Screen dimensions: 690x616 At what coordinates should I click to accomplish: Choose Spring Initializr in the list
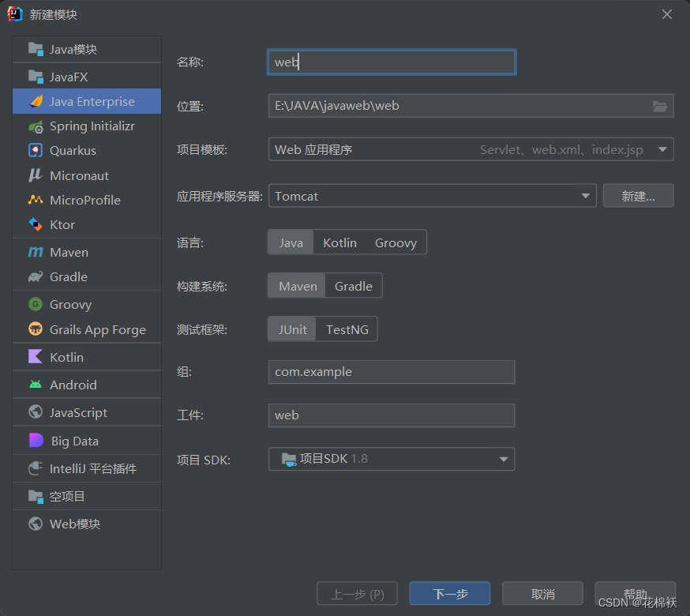pos(87,126)
